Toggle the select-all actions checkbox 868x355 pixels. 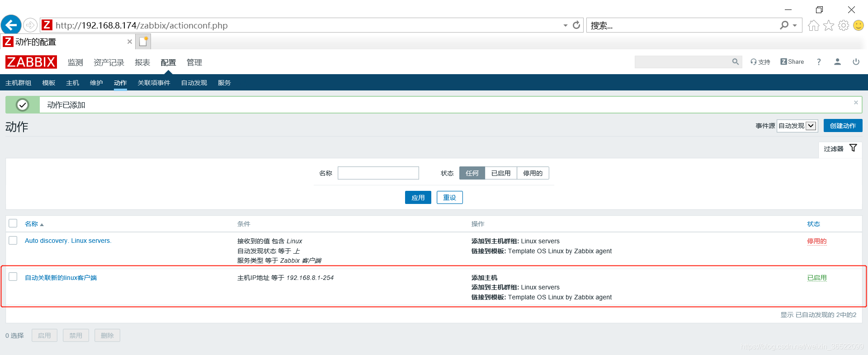click(13, 223)
